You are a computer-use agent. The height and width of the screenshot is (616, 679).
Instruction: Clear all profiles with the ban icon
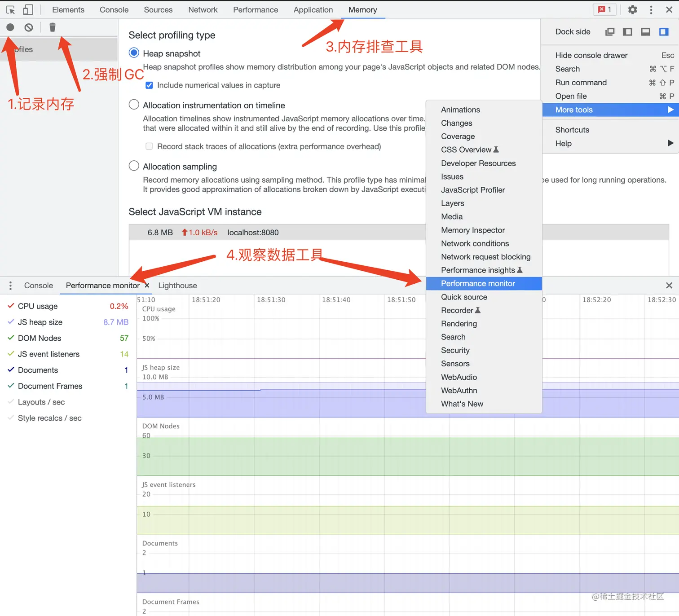[29, 27]
